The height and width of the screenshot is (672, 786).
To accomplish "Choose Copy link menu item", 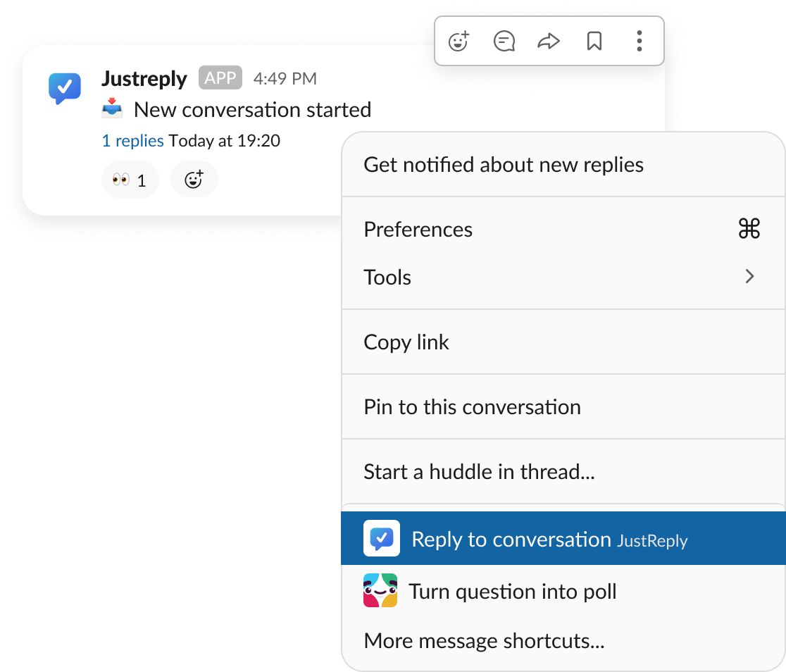I will click(406, 342).
